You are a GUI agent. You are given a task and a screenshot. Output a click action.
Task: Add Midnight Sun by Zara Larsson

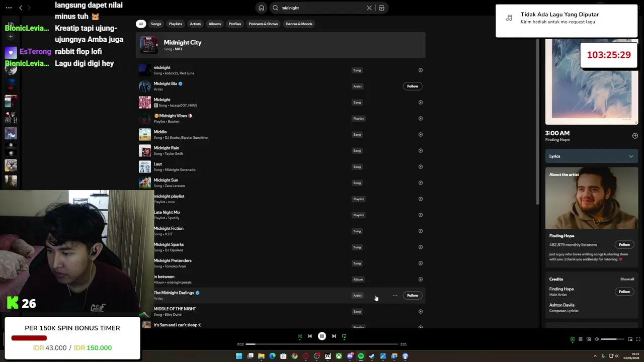pyautogui.click(x=421, y=183)
